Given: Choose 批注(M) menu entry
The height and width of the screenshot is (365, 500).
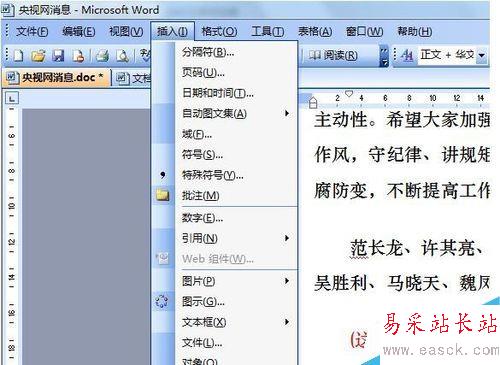Looking at the screenshot, I should 224,195.
